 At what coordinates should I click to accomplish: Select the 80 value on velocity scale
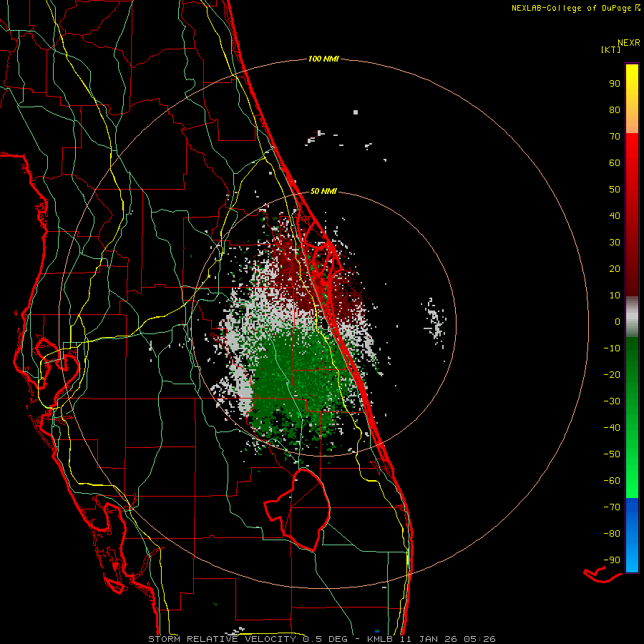pos(615,109)
